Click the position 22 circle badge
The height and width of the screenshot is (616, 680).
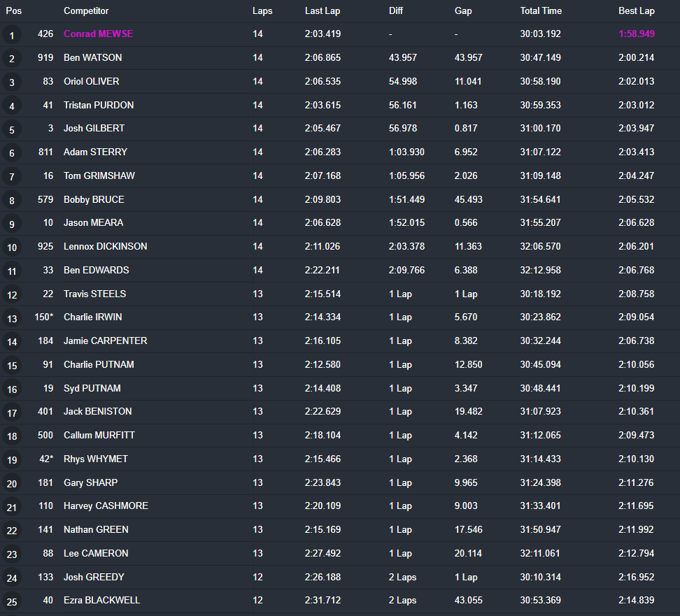(12, 531)
